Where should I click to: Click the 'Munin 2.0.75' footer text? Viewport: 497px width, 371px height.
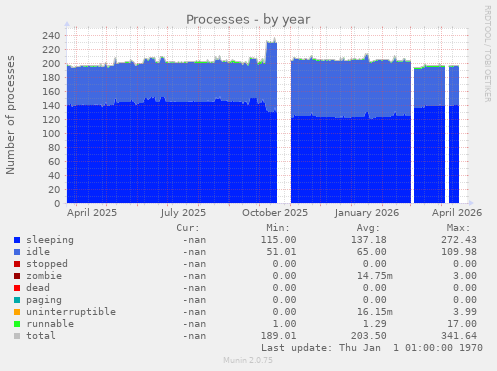coord(248,360)
